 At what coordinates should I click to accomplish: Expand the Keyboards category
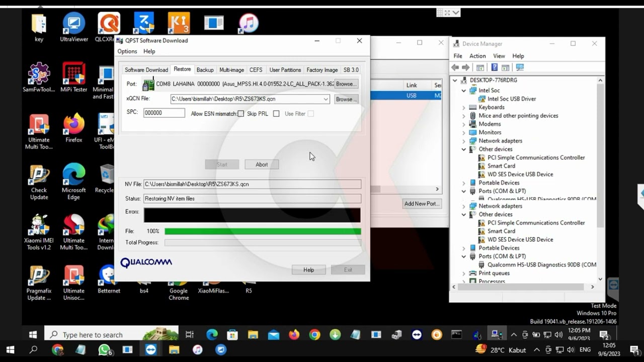coord(464,107)
